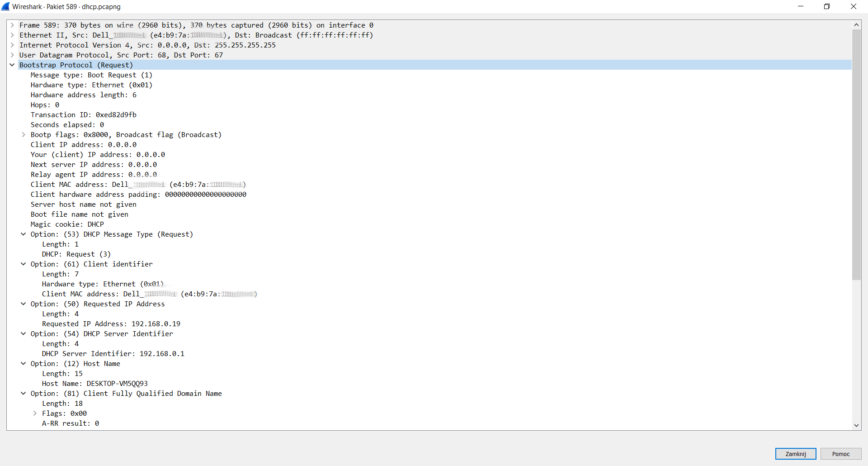868x466 pixels.
Task: Click the Wireshark fin icon in title bar
Action: [x=5, y=6]
